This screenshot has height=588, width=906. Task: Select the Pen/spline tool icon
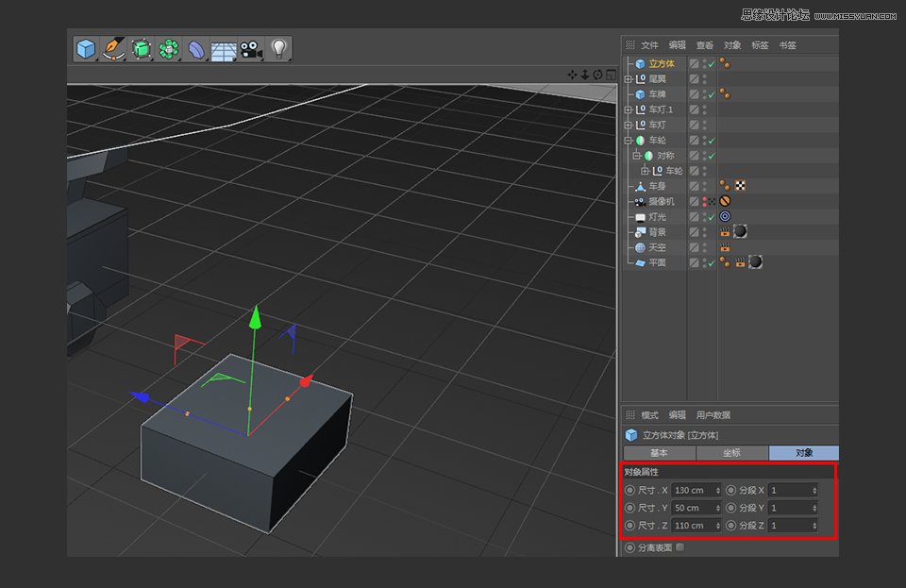[x=112, y=46]
